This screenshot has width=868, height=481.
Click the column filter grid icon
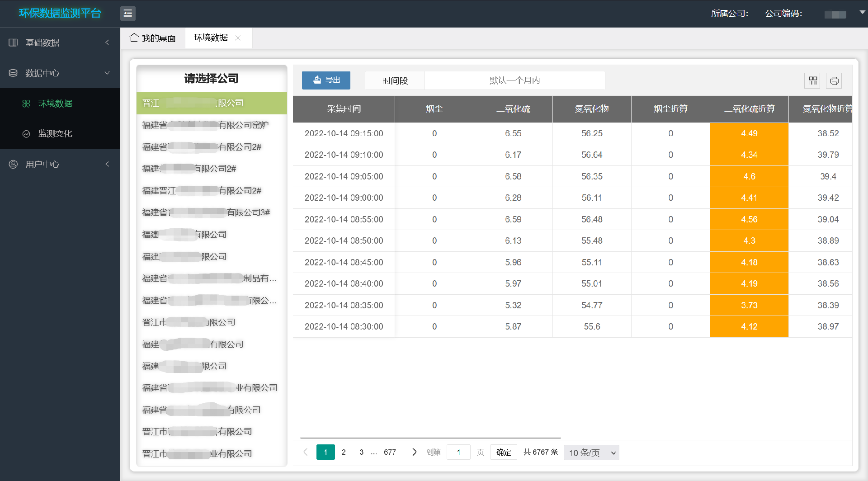[813, 80]
